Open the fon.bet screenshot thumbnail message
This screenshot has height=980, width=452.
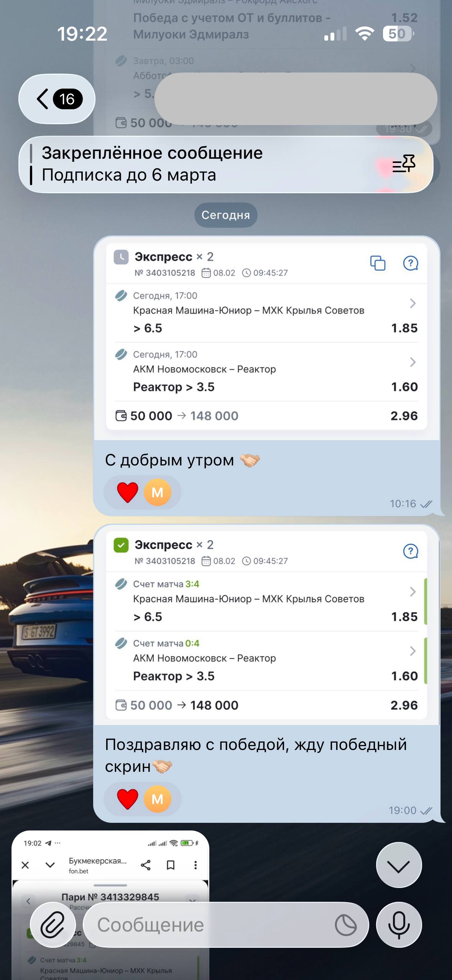110,905
